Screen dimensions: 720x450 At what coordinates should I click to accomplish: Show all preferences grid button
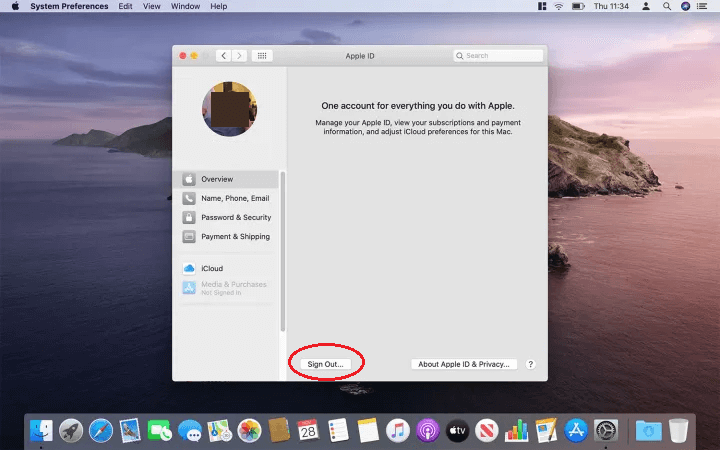click(x=262, y=56)
